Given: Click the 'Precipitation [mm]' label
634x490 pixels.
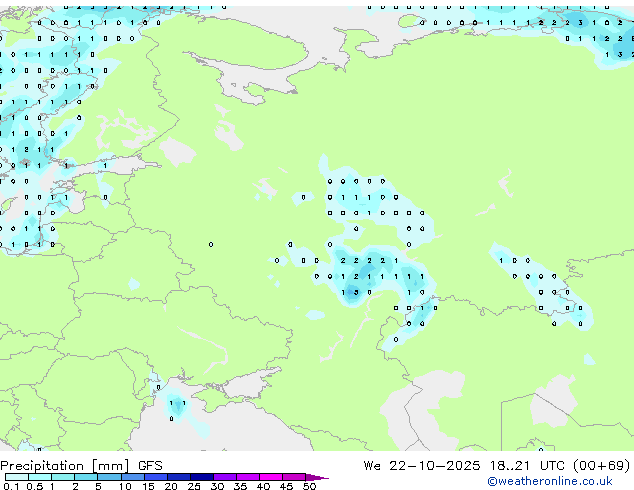Looking at the screenshot, I should 65,466.
